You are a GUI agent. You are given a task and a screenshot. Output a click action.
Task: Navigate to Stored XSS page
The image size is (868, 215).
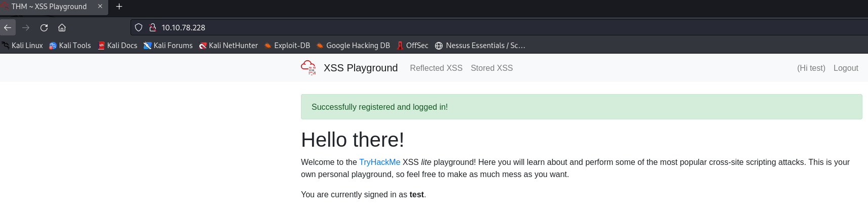point(492,68)
